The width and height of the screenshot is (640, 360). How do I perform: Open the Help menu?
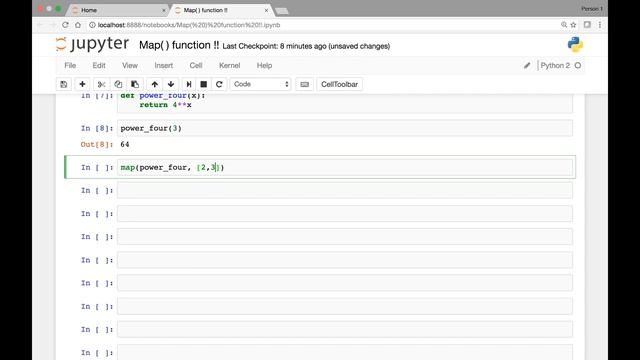(264, 65)
